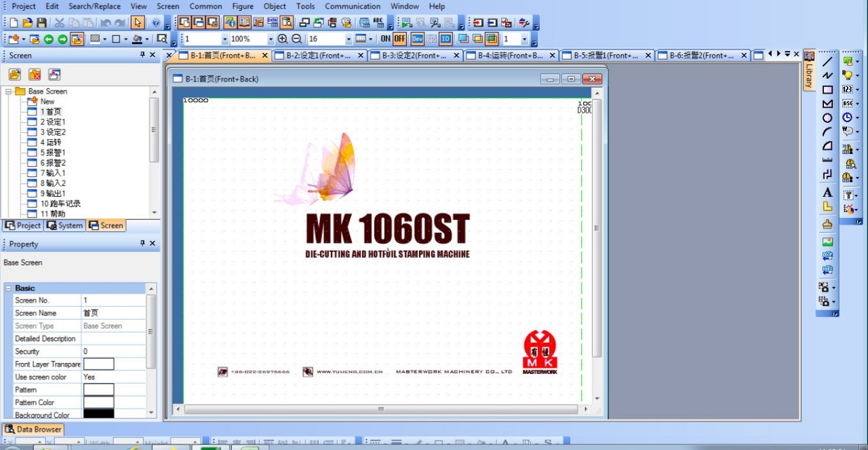Select screen 4 运转 in tree
Image resolution: width=868 pixels, height=450 pixels.
(x=50, y=143)
